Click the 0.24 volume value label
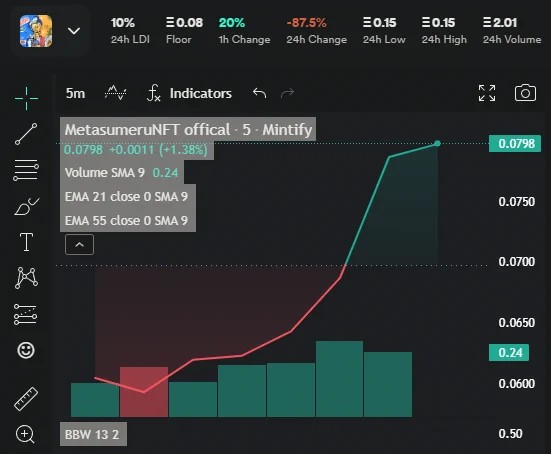Image resolution: width=551 pixels, height=454 pixels. 509,352
